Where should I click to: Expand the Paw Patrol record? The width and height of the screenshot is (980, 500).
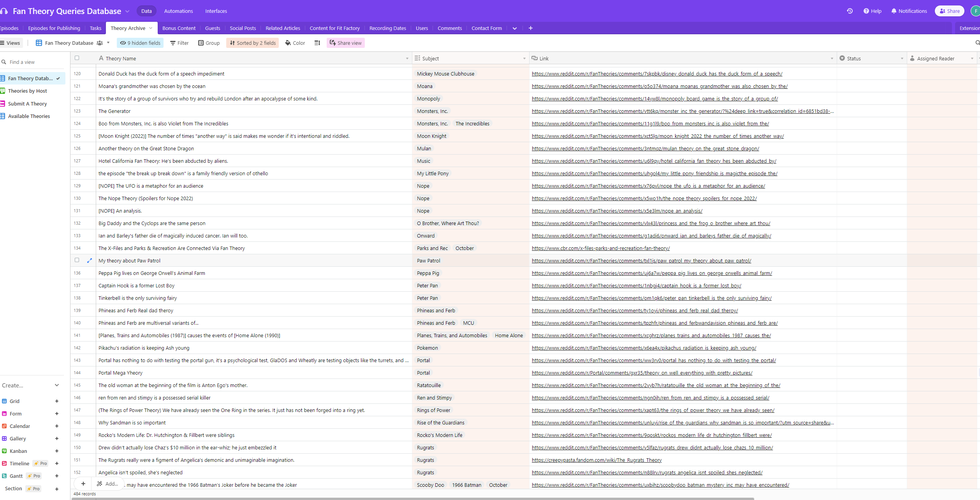coord(90,261)
